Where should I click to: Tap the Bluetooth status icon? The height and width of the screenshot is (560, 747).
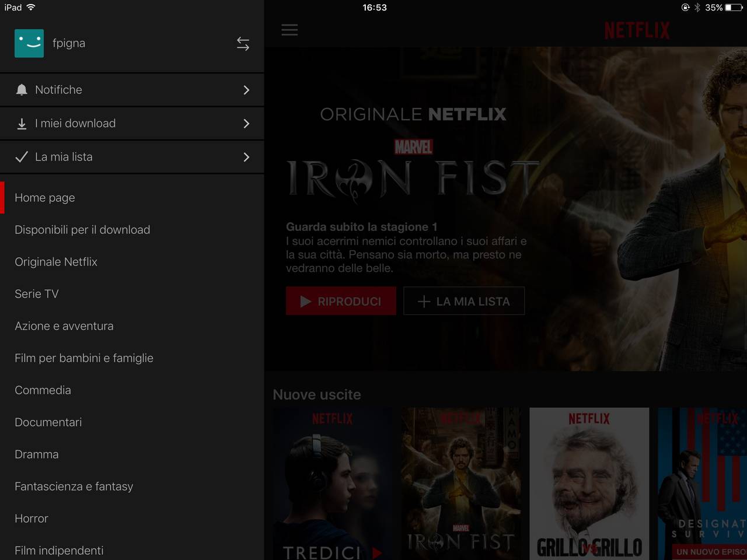(x=697, y=8)
